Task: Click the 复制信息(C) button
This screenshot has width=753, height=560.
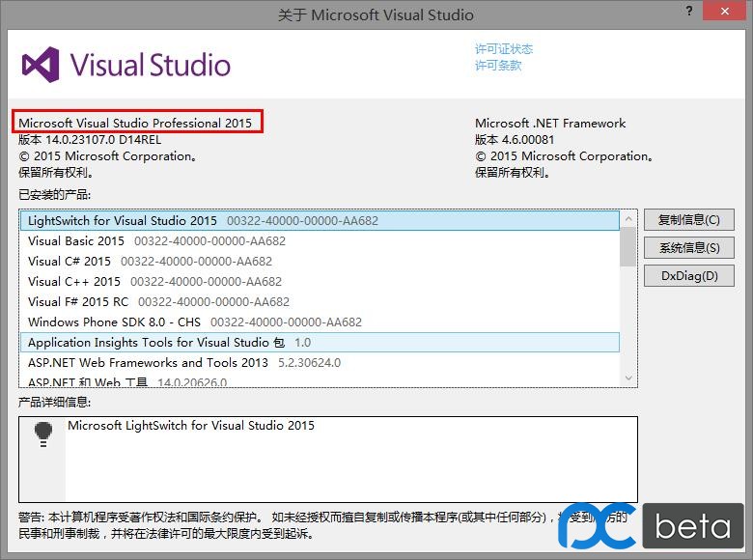Action: click(x=688, y=220)
